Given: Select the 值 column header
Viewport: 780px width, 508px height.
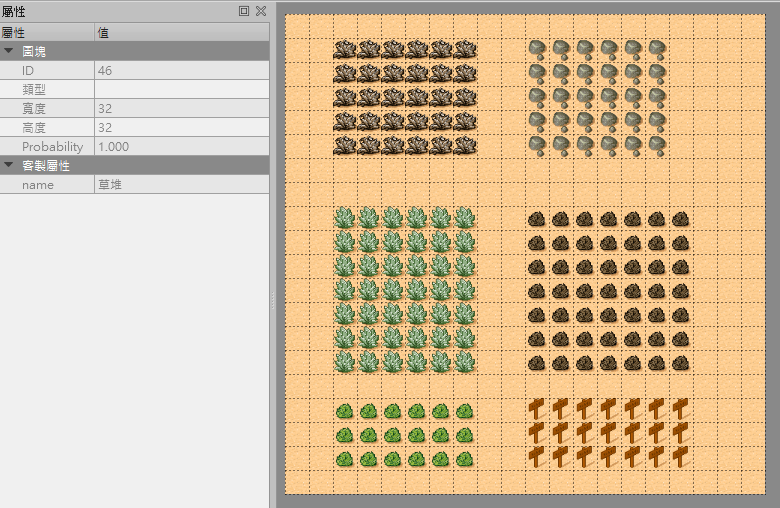Looking at the screenshot, I should pos(182,32).
